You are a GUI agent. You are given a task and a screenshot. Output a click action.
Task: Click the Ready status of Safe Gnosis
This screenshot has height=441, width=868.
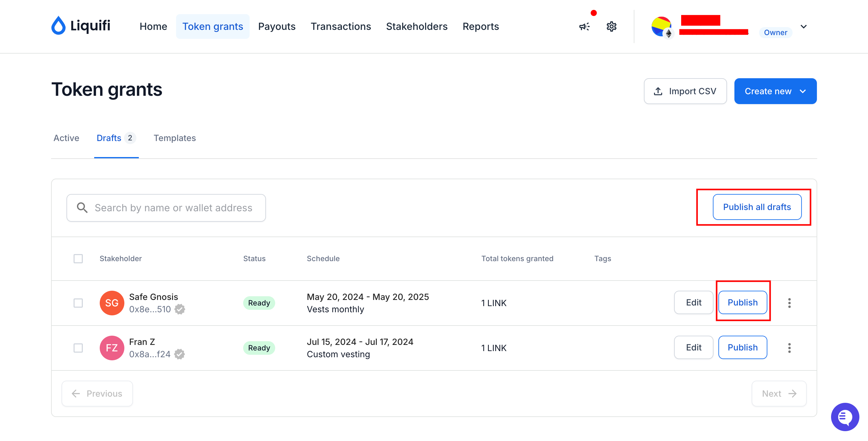259,303
